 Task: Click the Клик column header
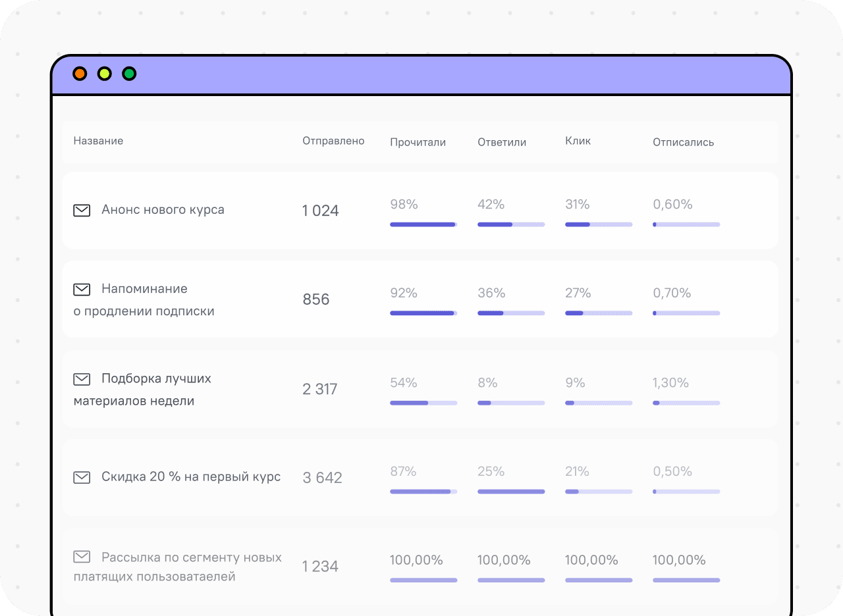[578, 141]
